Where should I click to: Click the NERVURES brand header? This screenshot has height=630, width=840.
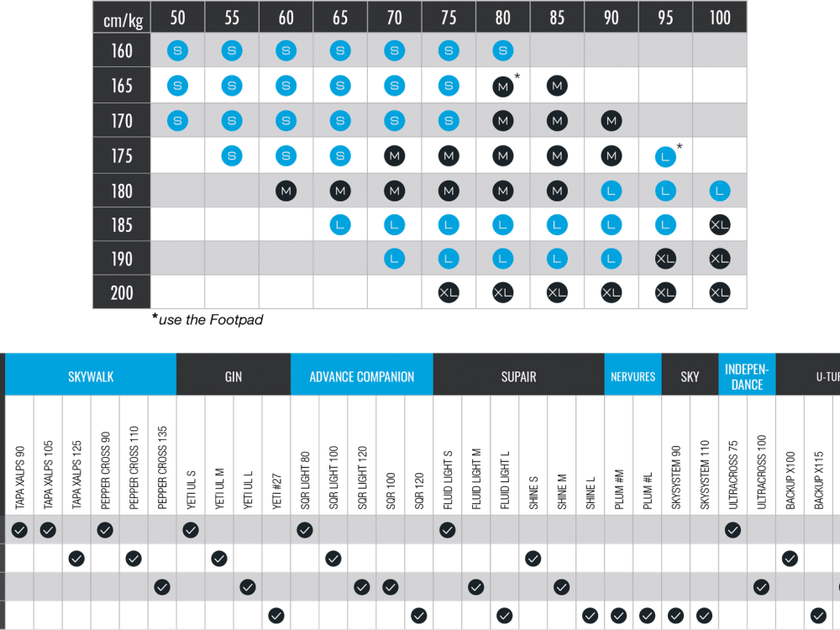click(633, 376)
